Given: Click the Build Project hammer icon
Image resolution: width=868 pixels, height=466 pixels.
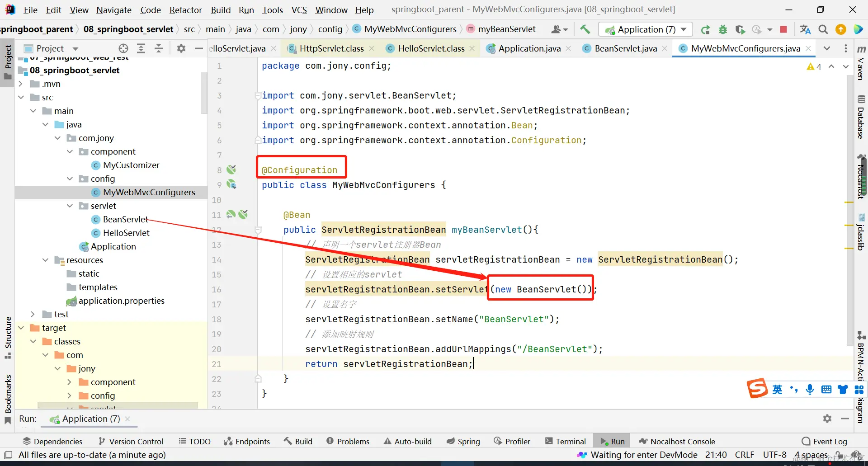Looking at the screenshot, I should pyautogui.click(x=585, y=29).
